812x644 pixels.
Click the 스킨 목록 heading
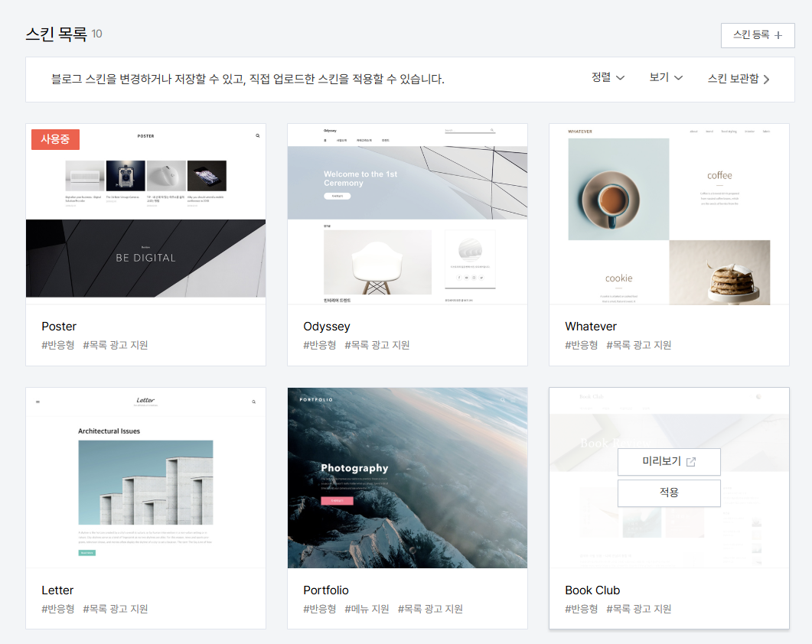point(57,34)
